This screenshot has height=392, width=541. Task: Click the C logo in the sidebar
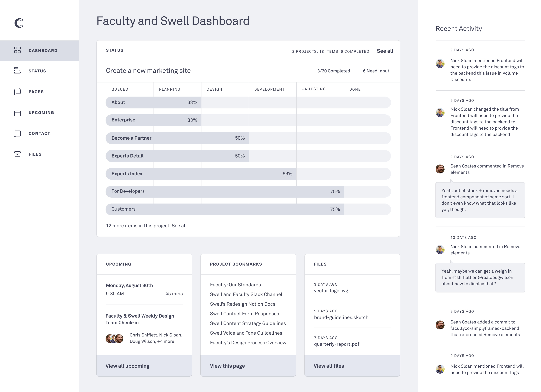tap(19, 23)
